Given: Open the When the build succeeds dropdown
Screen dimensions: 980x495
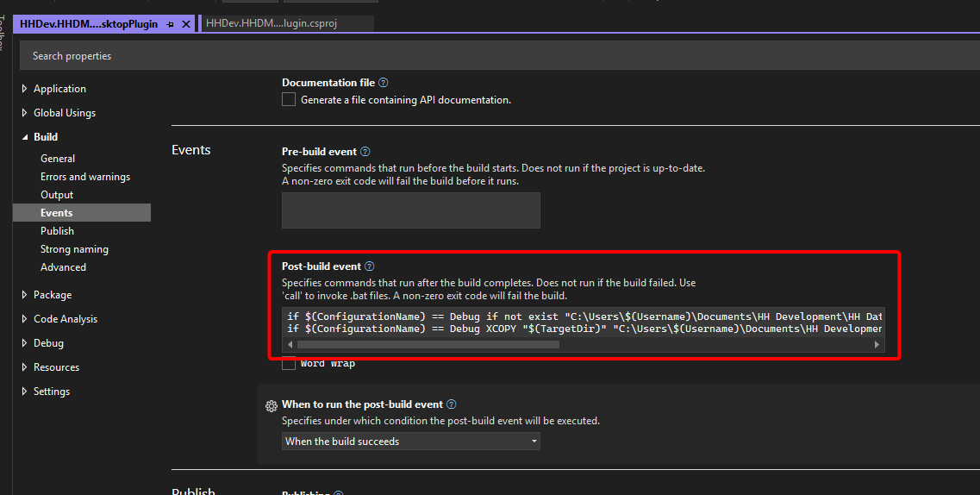Looking at the screenshot, I should pos(410,442).
